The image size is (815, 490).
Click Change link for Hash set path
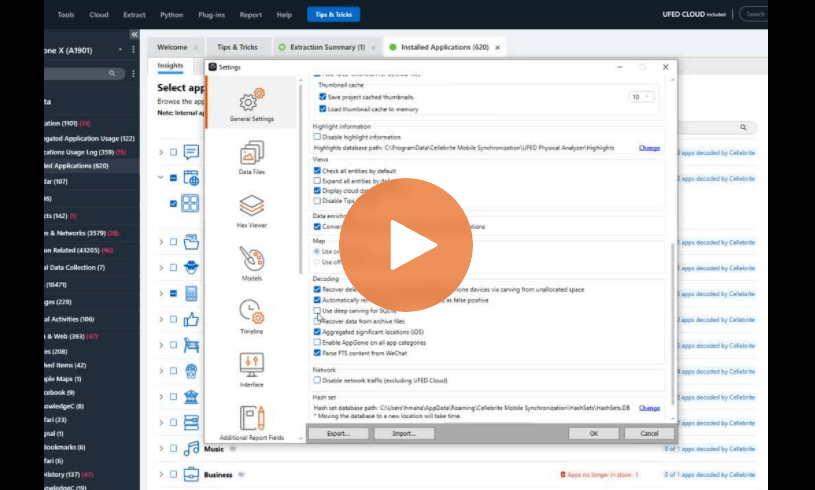coord(649,408)
